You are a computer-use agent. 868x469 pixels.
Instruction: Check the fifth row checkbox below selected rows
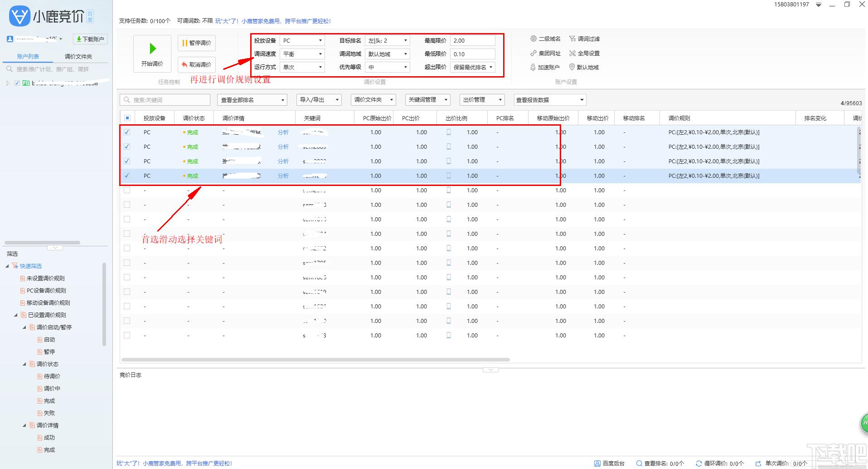pos(127,190)
